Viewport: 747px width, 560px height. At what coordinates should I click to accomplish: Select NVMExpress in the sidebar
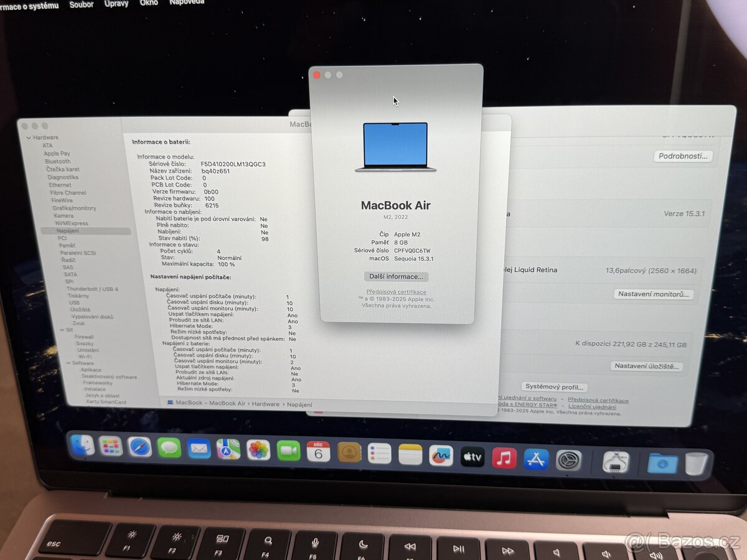tap(72, 223)
